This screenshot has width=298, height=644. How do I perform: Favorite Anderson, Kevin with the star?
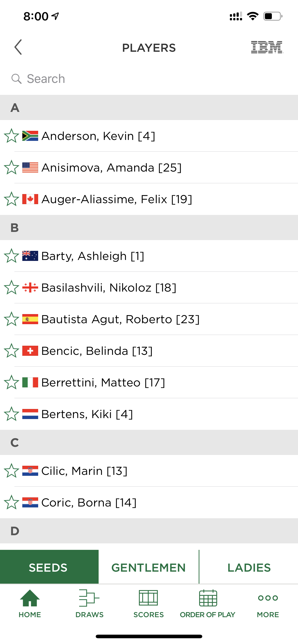12,136
